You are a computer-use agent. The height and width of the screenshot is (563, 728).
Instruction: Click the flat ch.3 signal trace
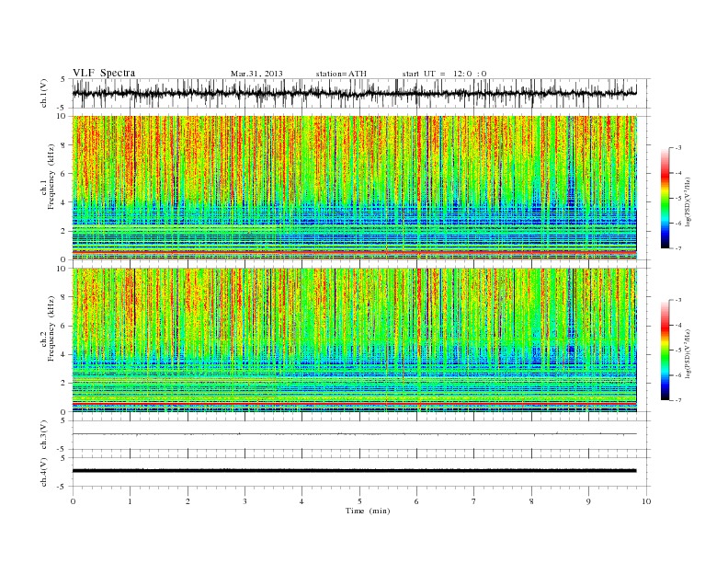tap(354, 434)
